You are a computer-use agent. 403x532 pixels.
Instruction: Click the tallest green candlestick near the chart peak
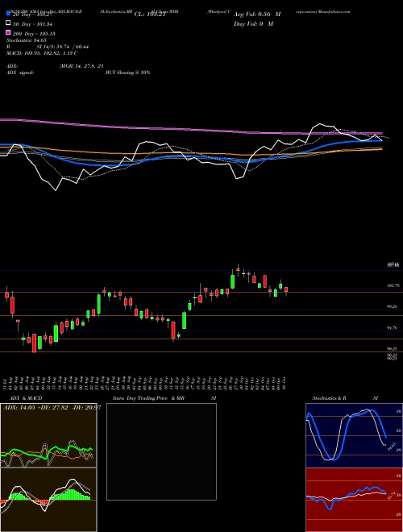point(233,281)
